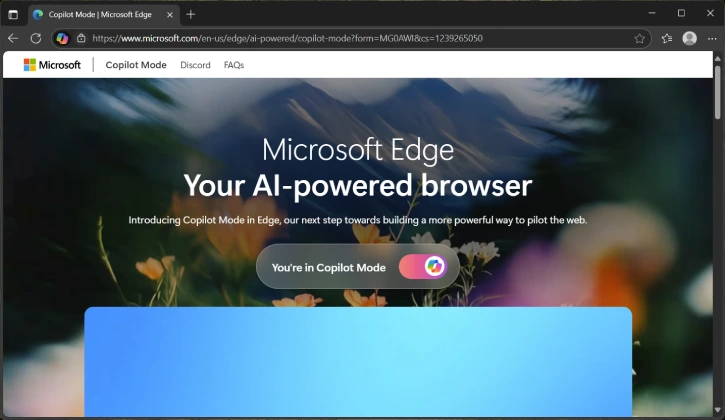Open the user profile icon
The height and width of the screenshot is (420, 725).
tap(689, 38)
